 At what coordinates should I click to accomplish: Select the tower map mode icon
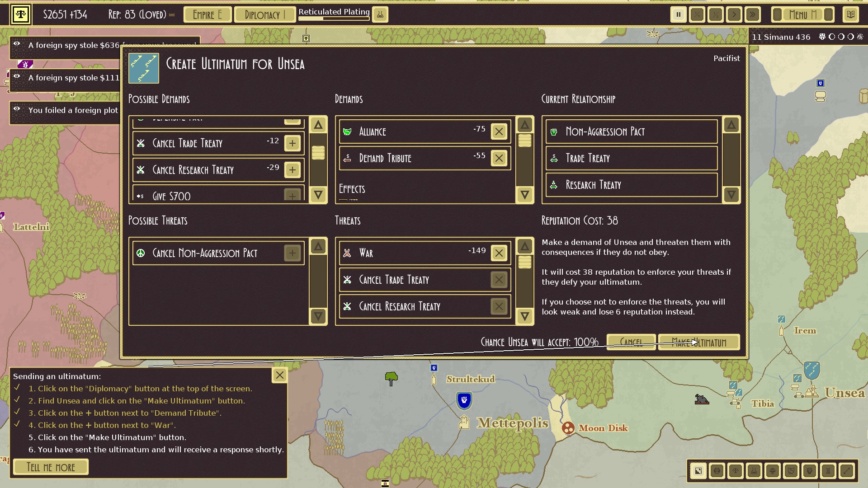(828, 471)
